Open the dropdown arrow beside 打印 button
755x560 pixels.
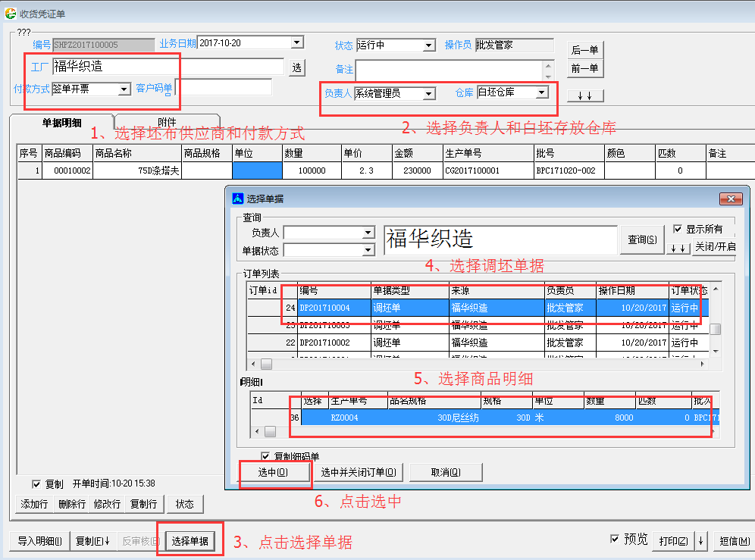[700, 541]
